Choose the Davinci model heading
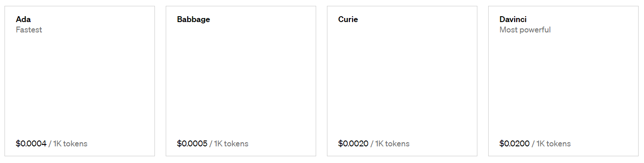The height and width of the screenshot is (163, 644). point(513,19)
